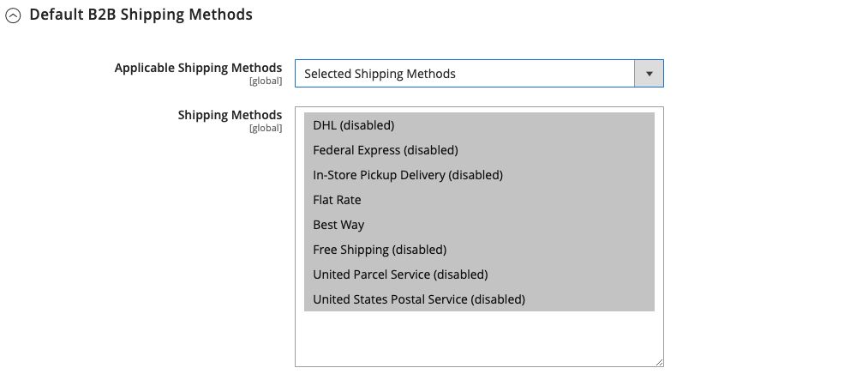Pick In-Store Pickup Delivery (disabled) option
Screen dimensions: 868x380
click(407, 175)
